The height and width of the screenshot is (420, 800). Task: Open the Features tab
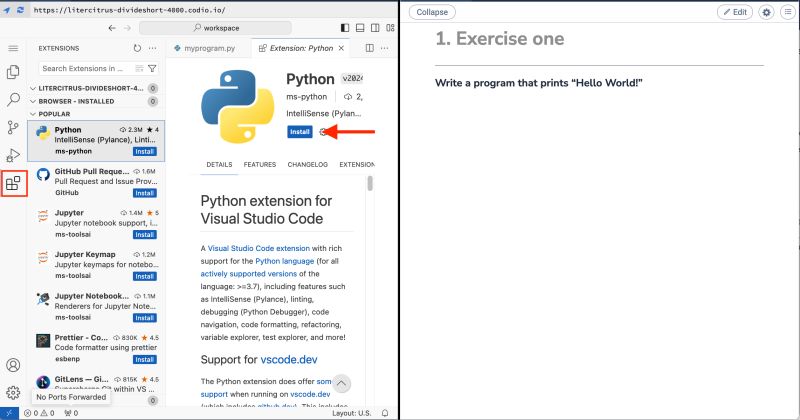260,164
